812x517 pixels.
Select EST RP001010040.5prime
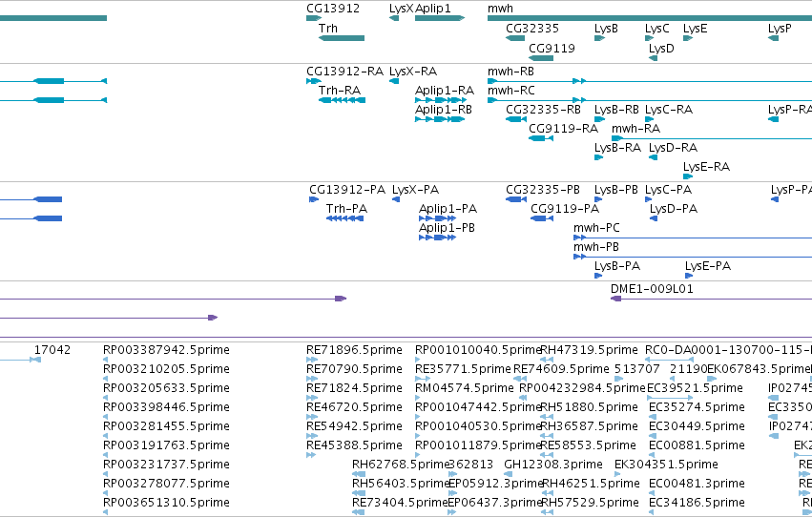pyautogui.click(x=478, y=350)
